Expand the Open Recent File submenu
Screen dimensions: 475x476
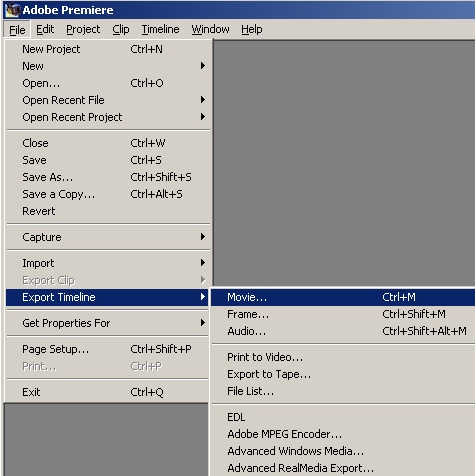coord(108,100)
